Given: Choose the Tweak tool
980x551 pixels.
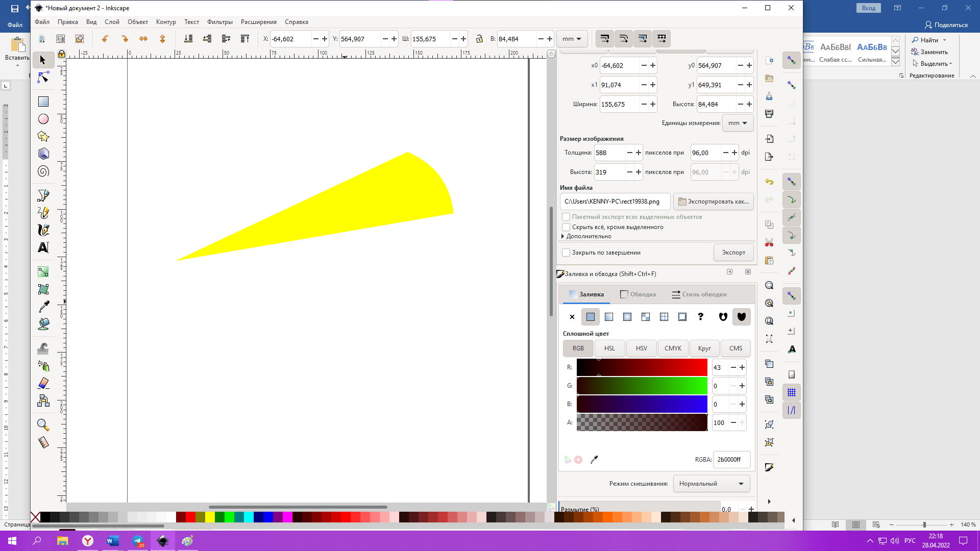Looking at the screenshot, I should [x=43, y=348].
